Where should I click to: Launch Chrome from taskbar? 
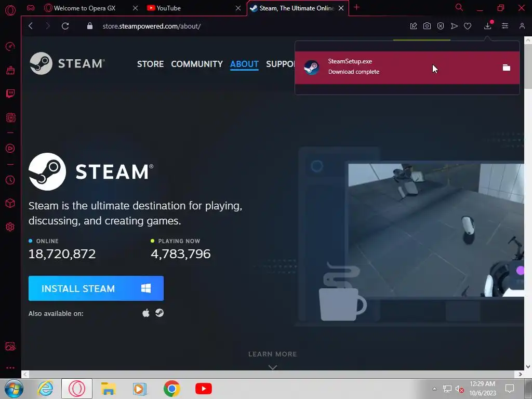click(x=171, y=389)
